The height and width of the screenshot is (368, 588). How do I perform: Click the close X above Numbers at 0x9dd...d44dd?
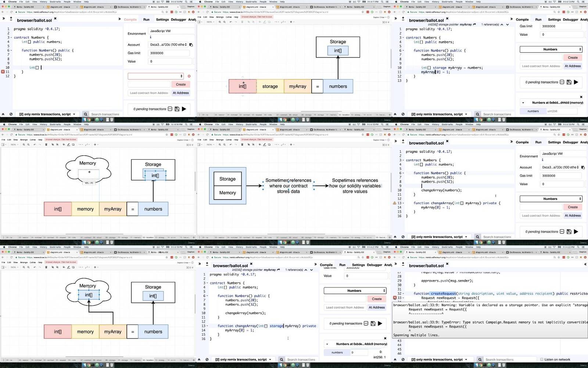click(x=581, y=97)
